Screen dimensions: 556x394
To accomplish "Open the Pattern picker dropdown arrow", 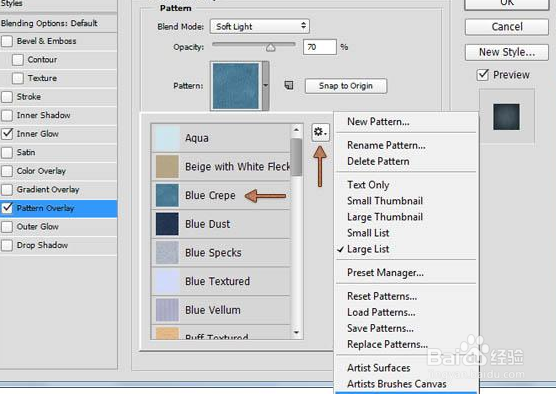I will coord(265,85).
